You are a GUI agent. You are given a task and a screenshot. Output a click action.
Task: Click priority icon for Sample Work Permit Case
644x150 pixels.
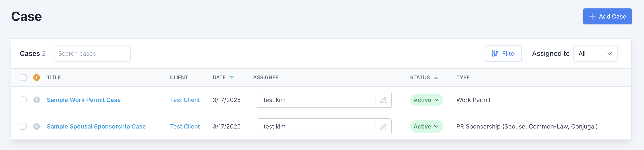37,100
